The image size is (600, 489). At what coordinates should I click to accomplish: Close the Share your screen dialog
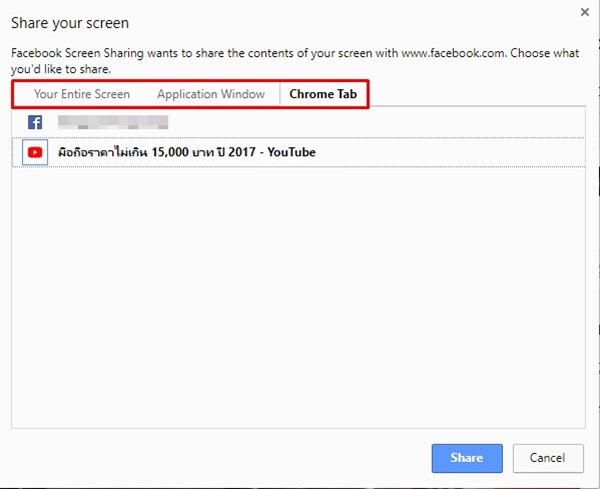point(585,12)
